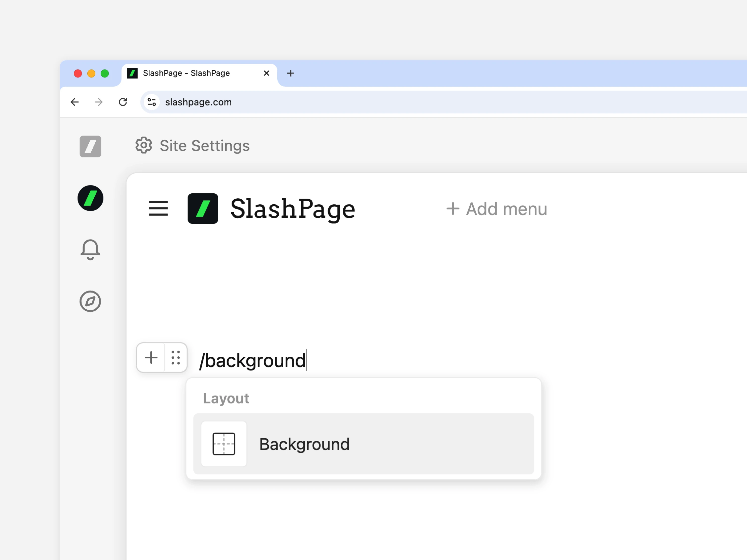
Task: Go forward in browser history
Action: 99,102
